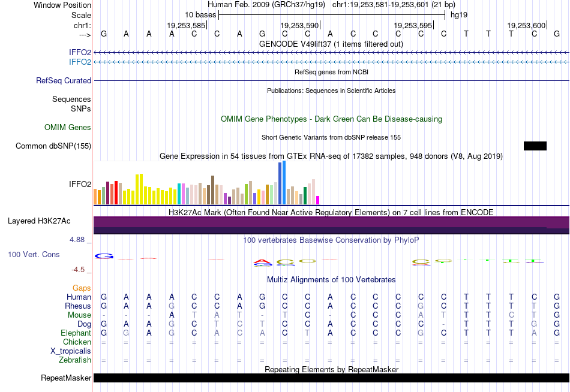Select the Sequences track label
Image resolution: width=570 pixels, height=392 pixels.
click(71, 99)
